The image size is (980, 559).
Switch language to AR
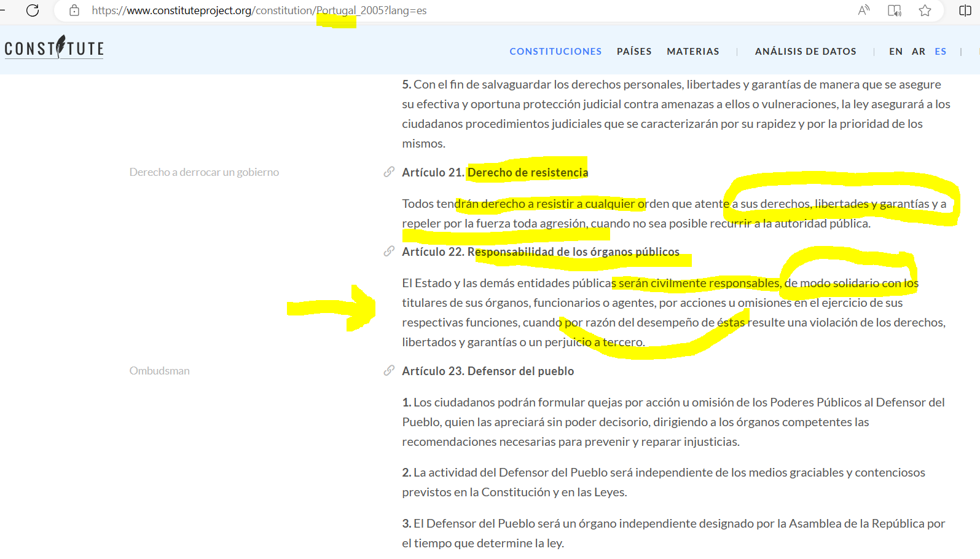(x=919, y=52)
